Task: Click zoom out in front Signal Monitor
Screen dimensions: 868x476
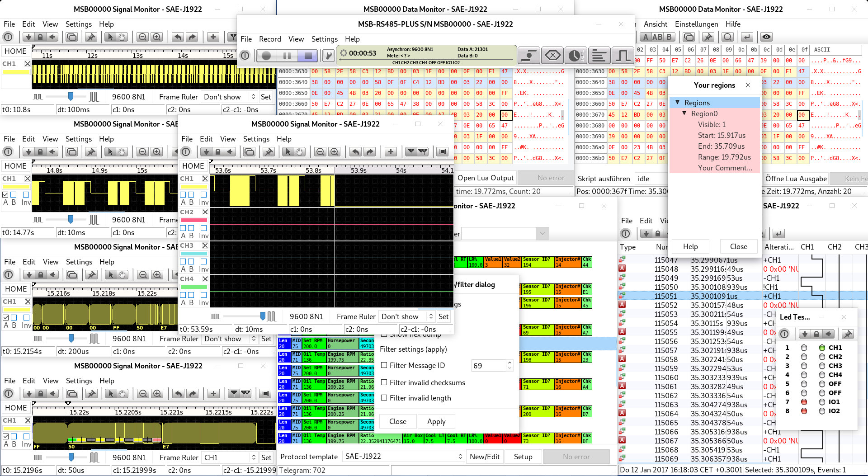Action: coord(321,152)
